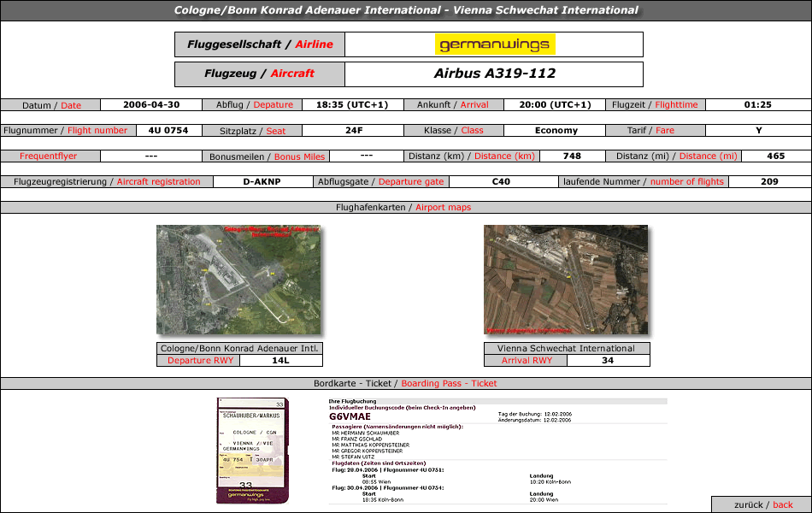
Task: Click the Bordkarte - Ticket / Boarding Pass header
Action: click(405, 383)
